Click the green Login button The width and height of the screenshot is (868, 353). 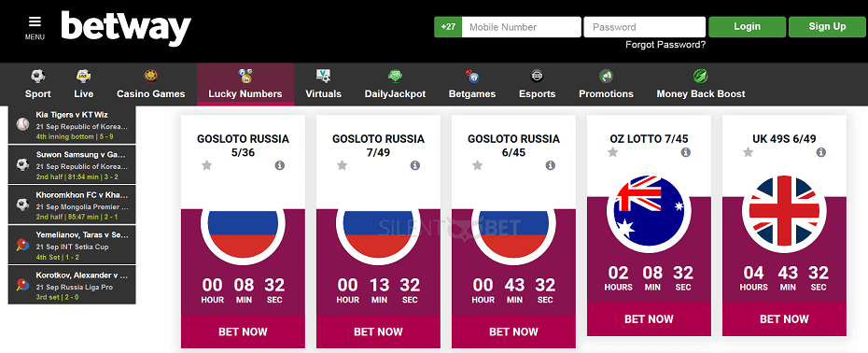[747, 26]
